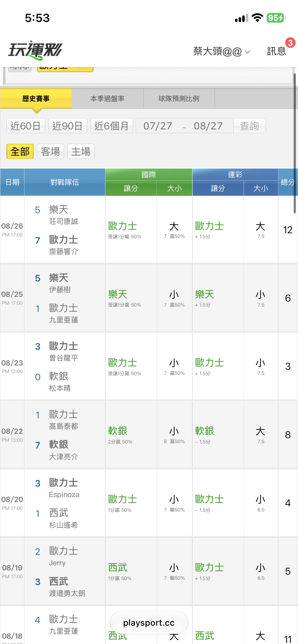Click the 5:53 clock
Viewport: 298px width, 644px height.
pyautogui.click(x=37, y=18)
